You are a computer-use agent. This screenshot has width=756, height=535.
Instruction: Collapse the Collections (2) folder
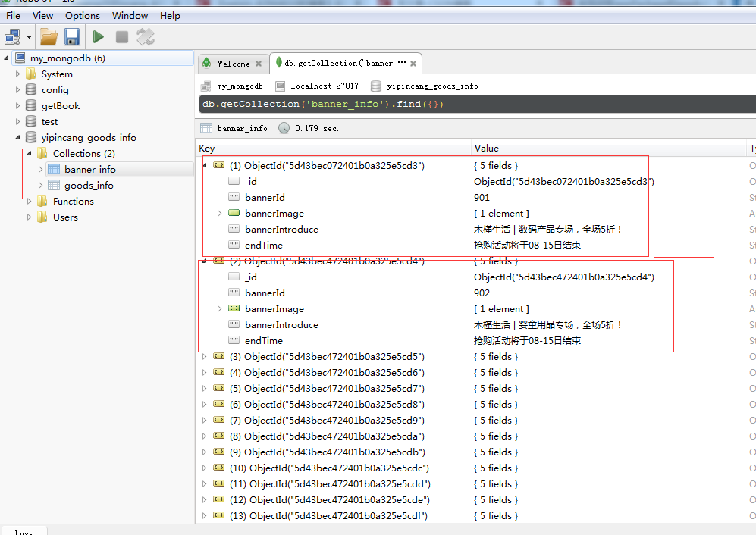point(29,153)
